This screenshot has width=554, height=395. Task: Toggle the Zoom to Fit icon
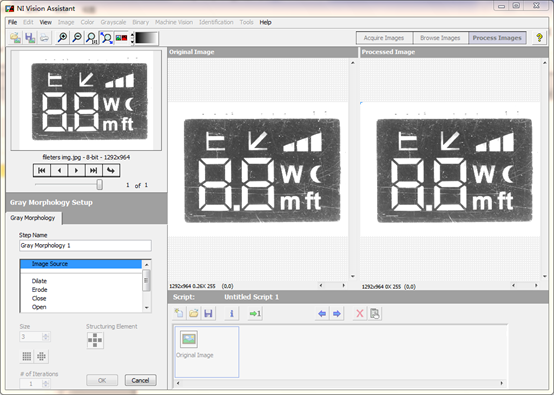click(x=106, y=38)
